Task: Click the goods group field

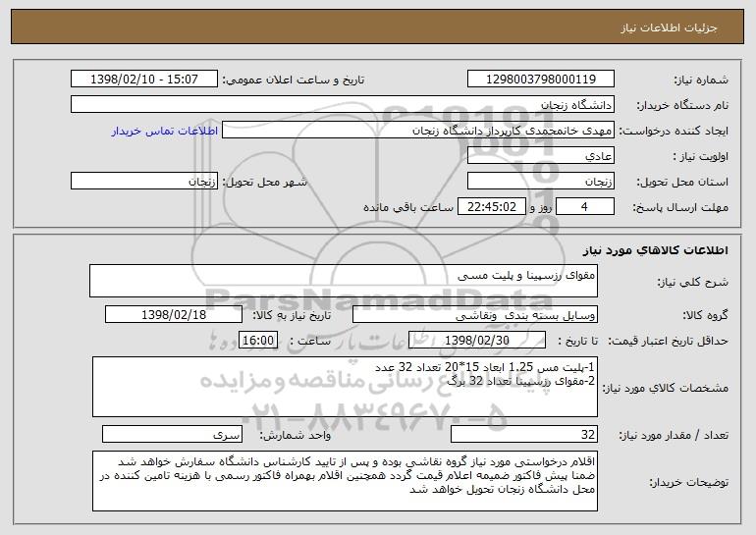Action: click(475, 315)
